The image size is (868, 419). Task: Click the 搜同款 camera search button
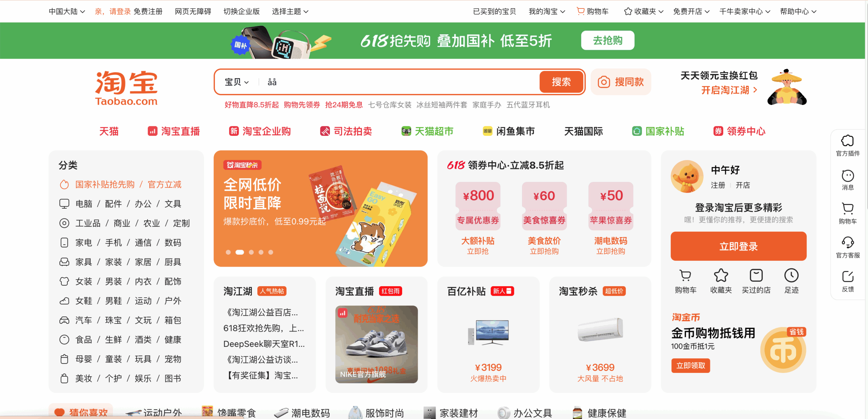621,82
